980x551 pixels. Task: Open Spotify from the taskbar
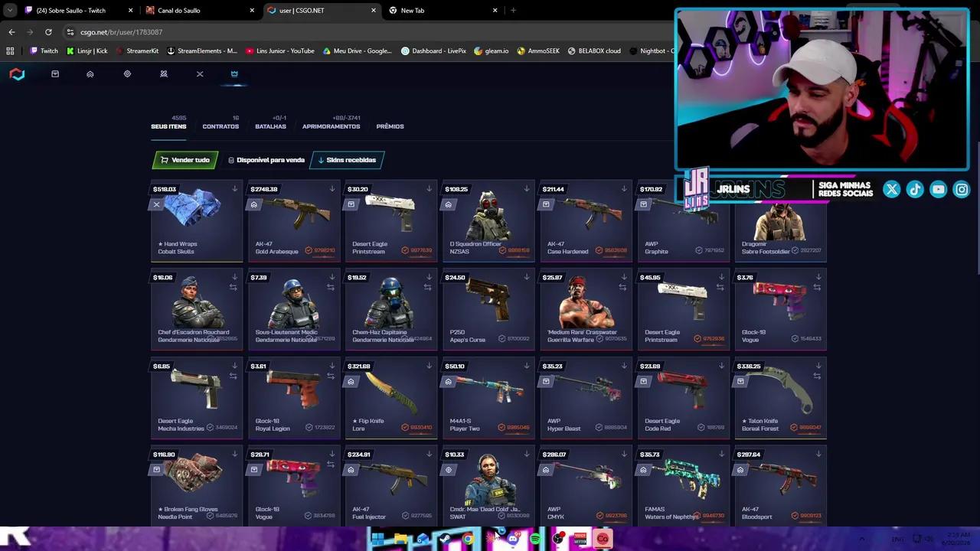[x=535, y=539]
